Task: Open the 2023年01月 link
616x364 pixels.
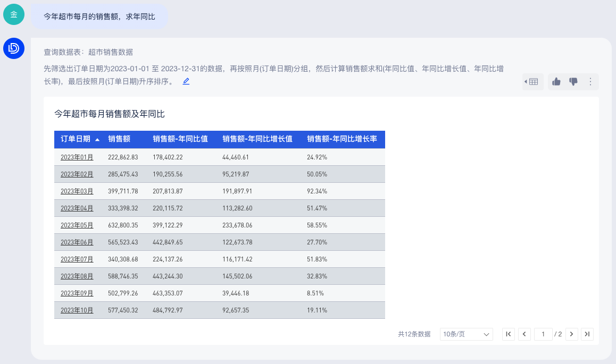Action: point(77,157)
